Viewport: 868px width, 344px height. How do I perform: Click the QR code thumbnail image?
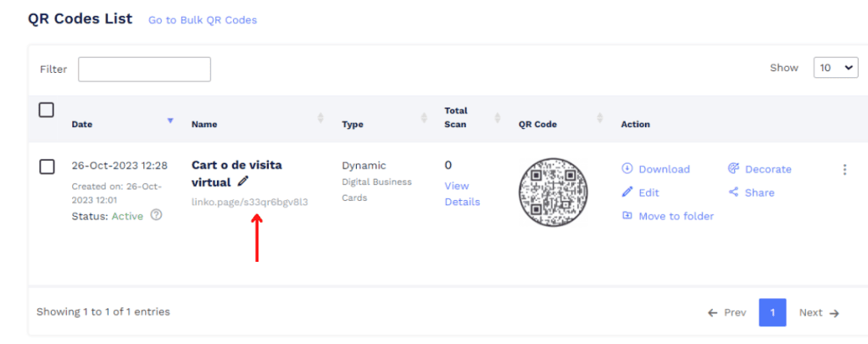click(x=552, y=192)
